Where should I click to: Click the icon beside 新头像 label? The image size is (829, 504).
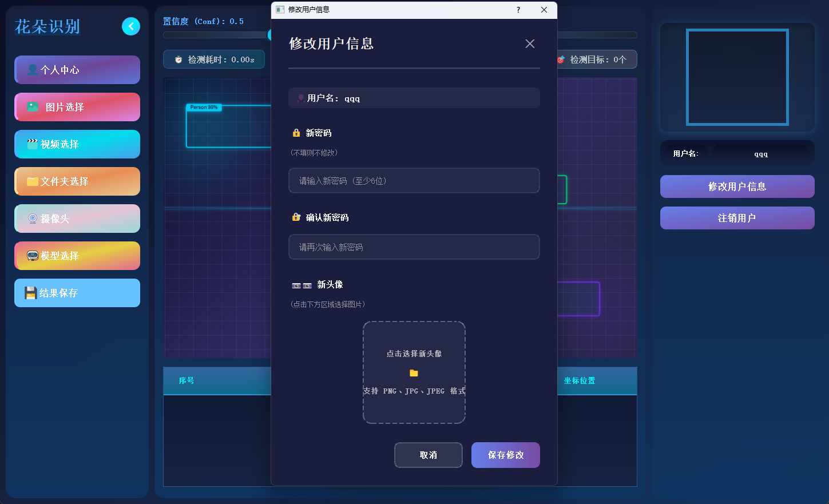pos(302,285)
